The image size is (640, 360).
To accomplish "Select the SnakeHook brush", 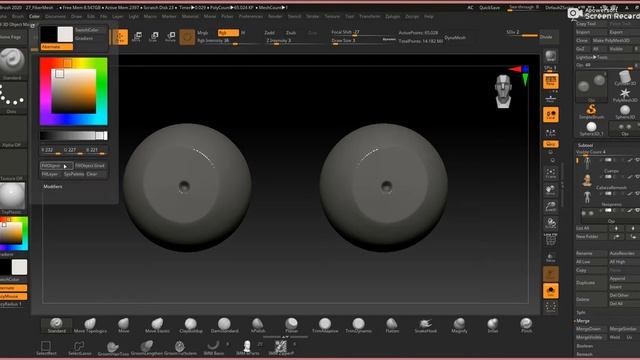I will click(x=425, y=325).
